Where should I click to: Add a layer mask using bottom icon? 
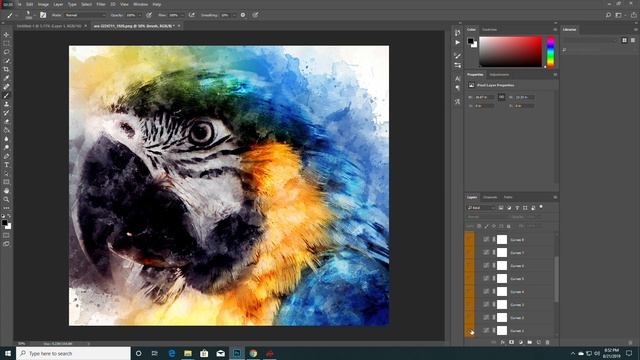click(511, 342)
